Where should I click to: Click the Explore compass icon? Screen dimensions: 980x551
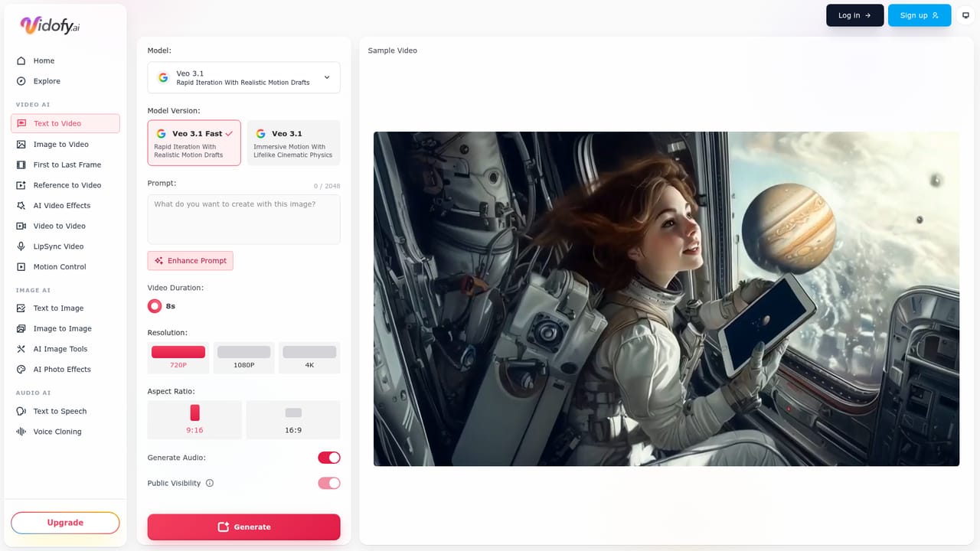21,81
